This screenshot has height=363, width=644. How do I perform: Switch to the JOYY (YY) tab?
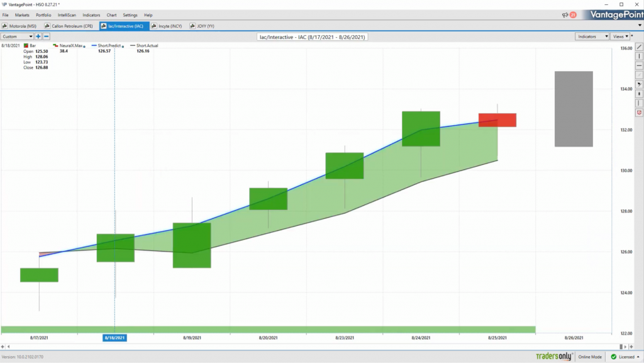203,26
